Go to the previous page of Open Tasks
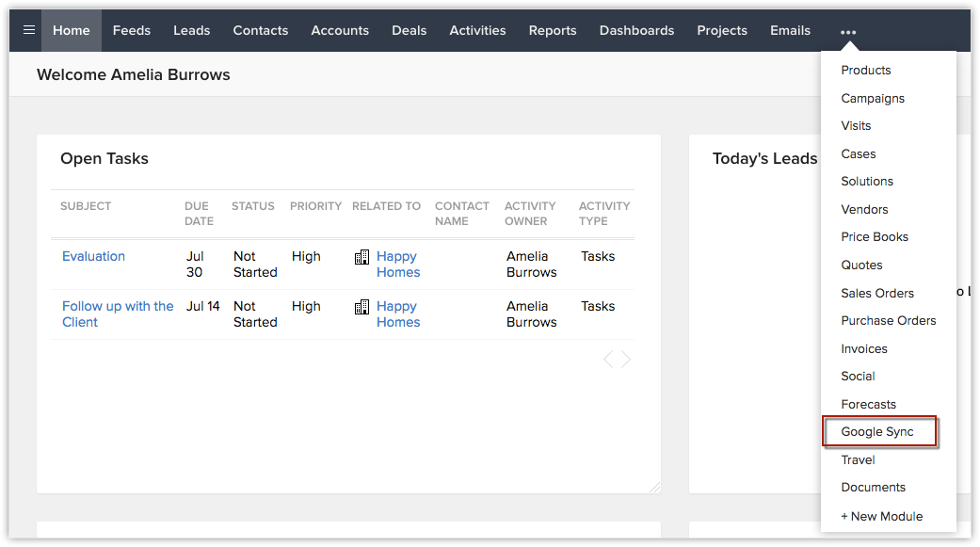 pos(608,359)
